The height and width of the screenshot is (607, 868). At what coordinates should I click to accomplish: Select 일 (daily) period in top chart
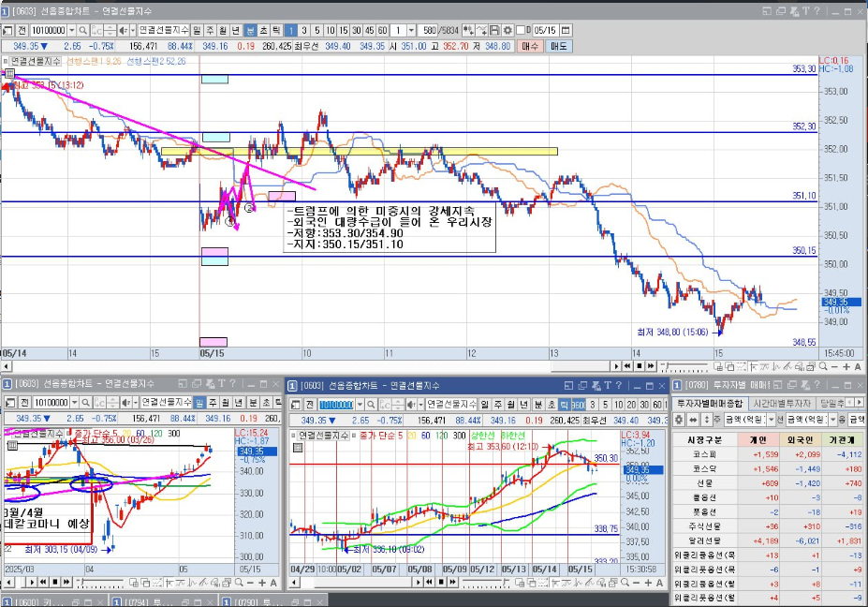[197, 31]
